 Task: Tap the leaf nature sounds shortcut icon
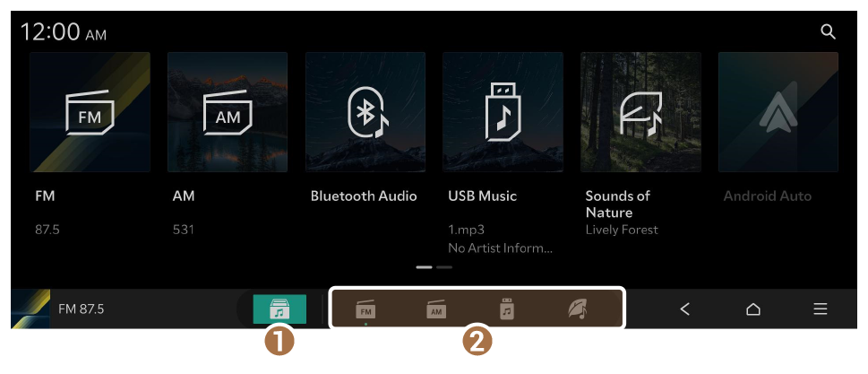click(x=578, y=309)
